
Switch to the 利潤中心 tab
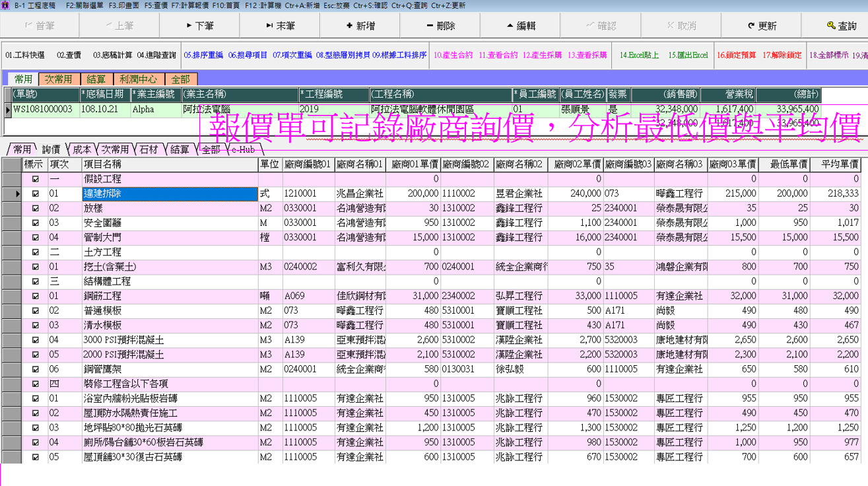point(138,79)
